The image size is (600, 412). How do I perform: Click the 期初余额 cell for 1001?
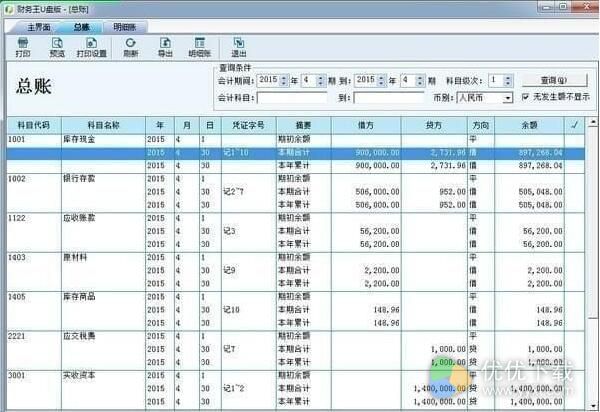point(303,140)
